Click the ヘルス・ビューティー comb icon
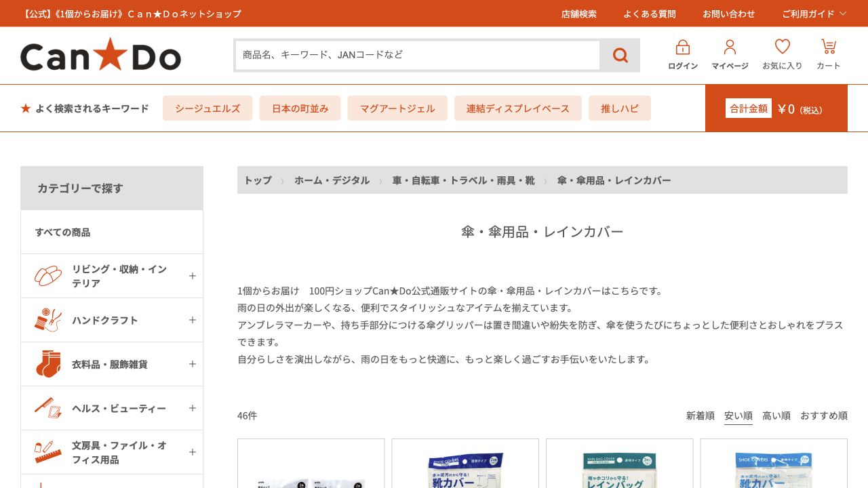 [48, 408]
